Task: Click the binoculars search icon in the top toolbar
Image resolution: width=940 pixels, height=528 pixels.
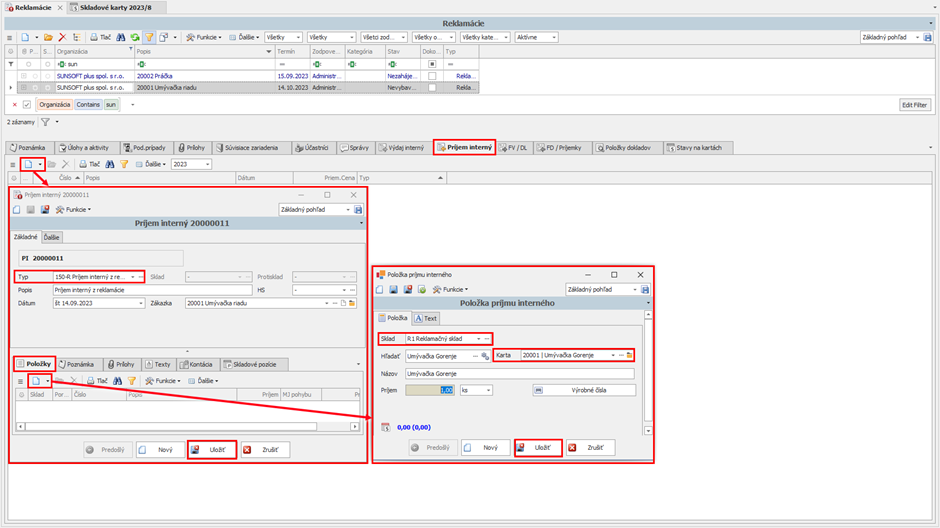Action: pos(121,37)
